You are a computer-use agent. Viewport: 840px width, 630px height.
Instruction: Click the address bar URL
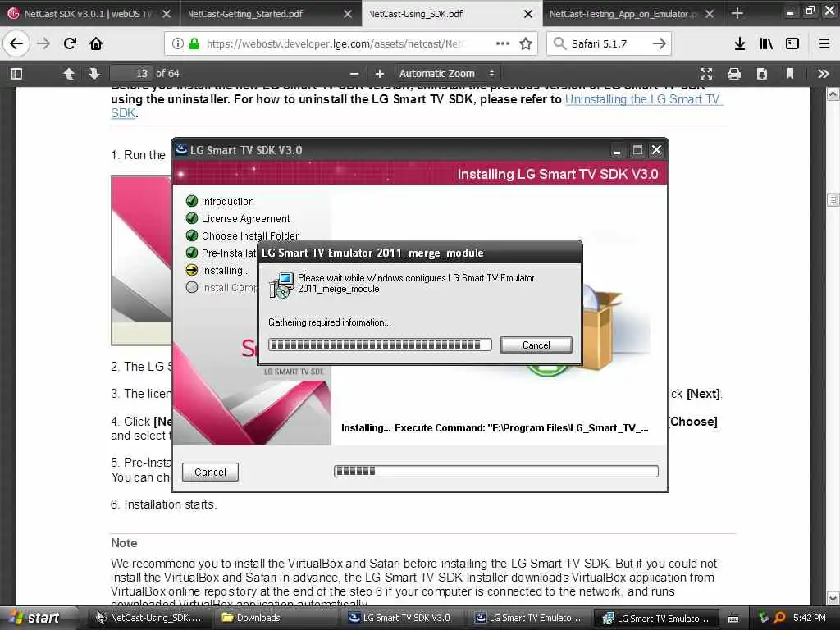coord(335,44)
